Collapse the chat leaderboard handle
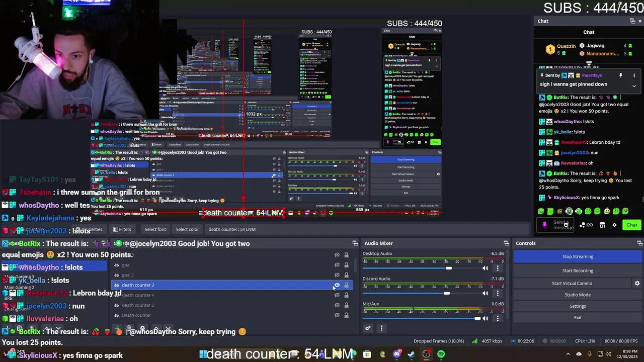 [x=589, y=63]
